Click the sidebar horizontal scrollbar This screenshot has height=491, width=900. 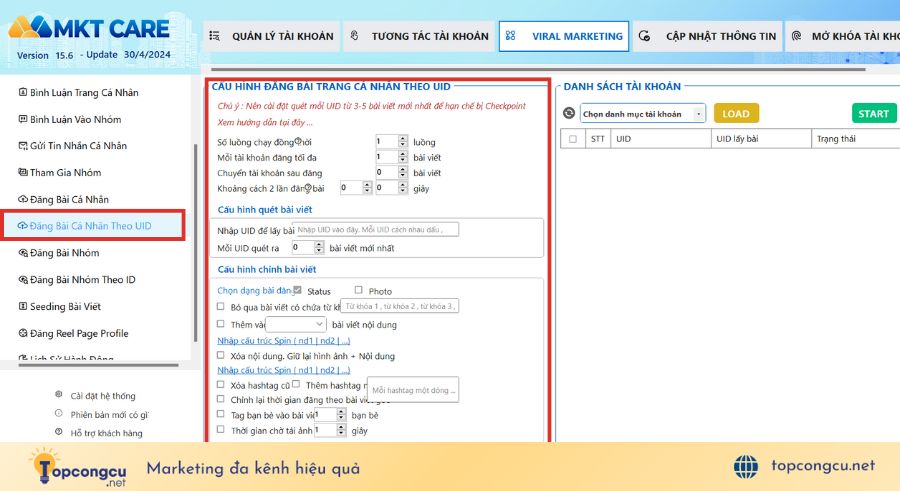[x=98, y=365]
